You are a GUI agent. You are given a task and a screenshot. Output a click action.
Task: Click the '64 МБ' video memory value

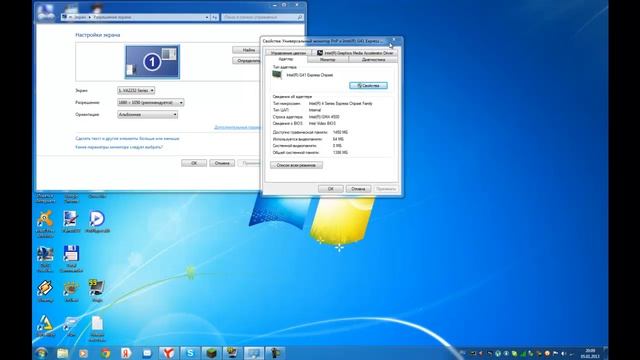[338, 139]
